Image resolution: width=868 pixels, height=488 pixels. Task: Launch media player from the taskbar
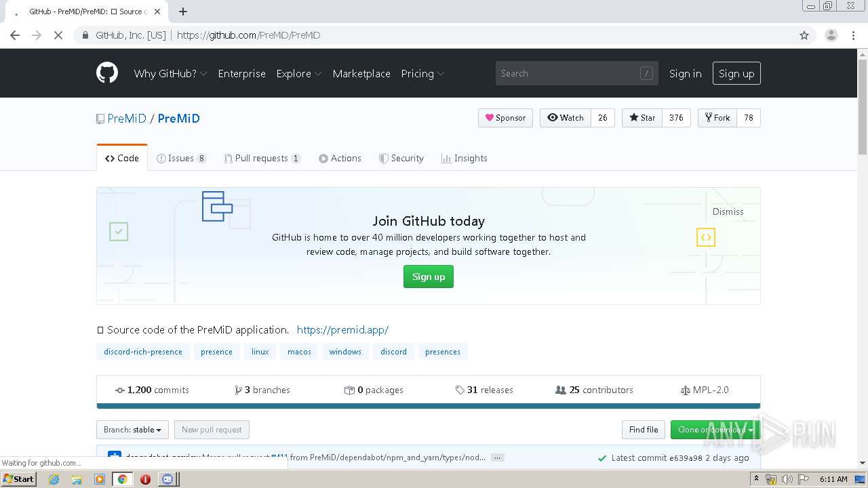[x=100, y=479]
